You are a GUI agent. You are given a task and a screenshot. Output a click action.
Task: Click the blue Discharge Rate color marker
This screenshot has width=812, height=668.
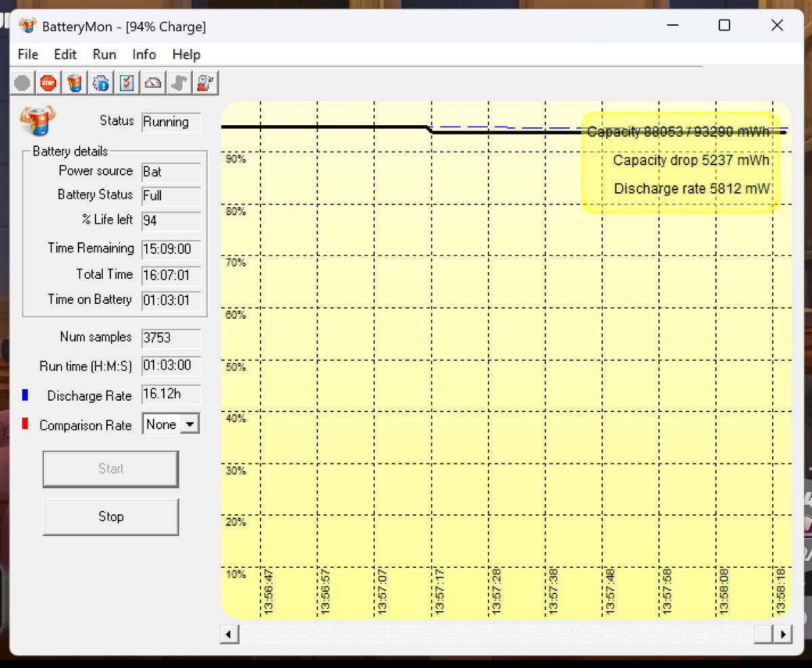25,395
